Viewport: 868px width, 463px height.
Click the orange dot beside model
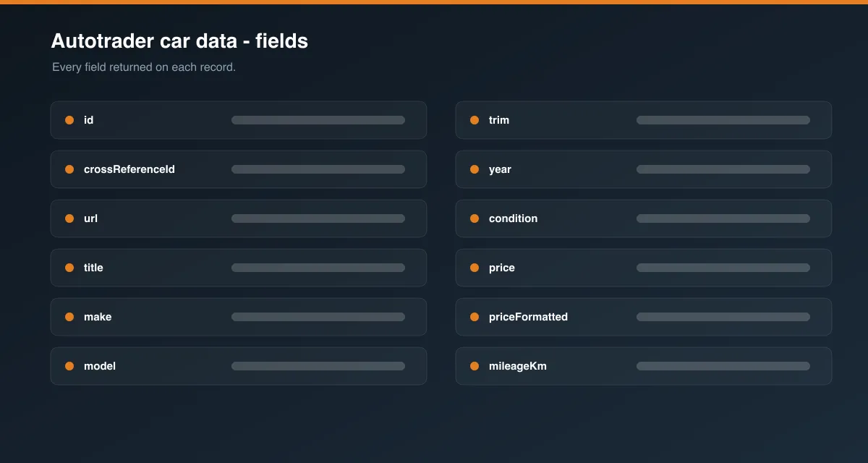pyautogui.click(x=69, y=366)
